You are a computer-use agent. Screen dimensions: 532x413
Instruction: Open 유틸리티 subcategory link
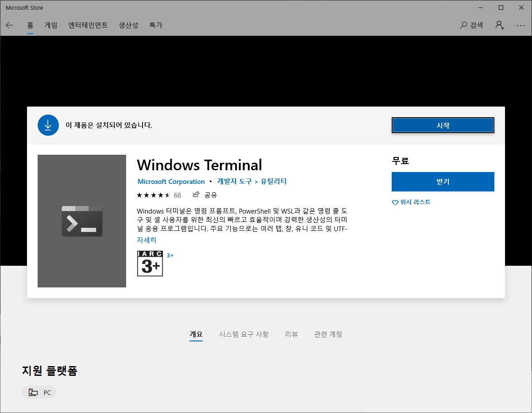coord(274,181)
